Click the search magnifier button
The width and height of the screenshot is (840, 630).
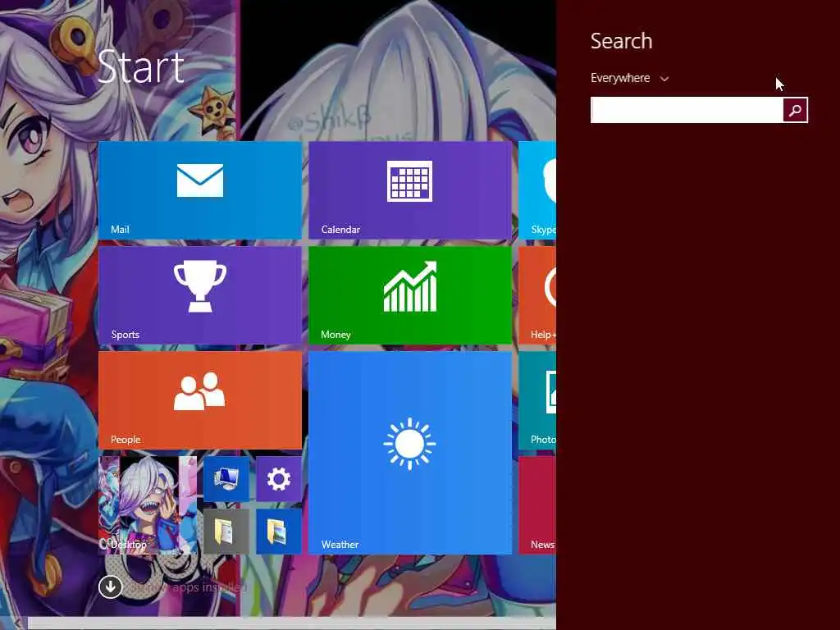[x=795, y=110]
